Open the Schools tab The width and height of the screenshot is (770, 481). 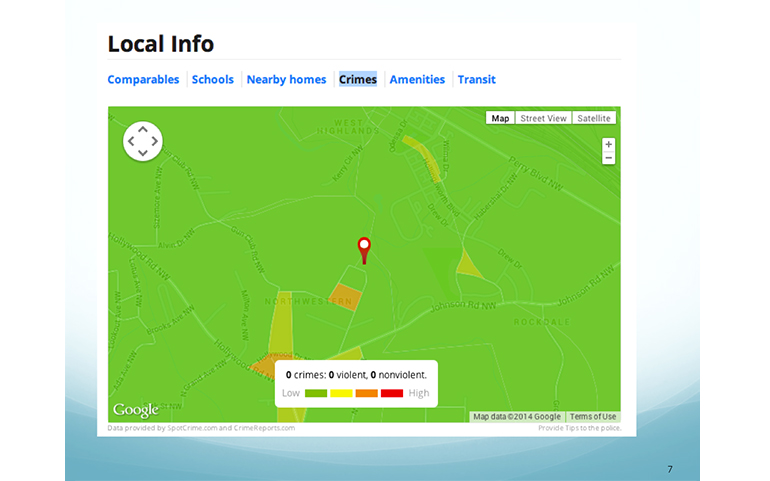212,80
